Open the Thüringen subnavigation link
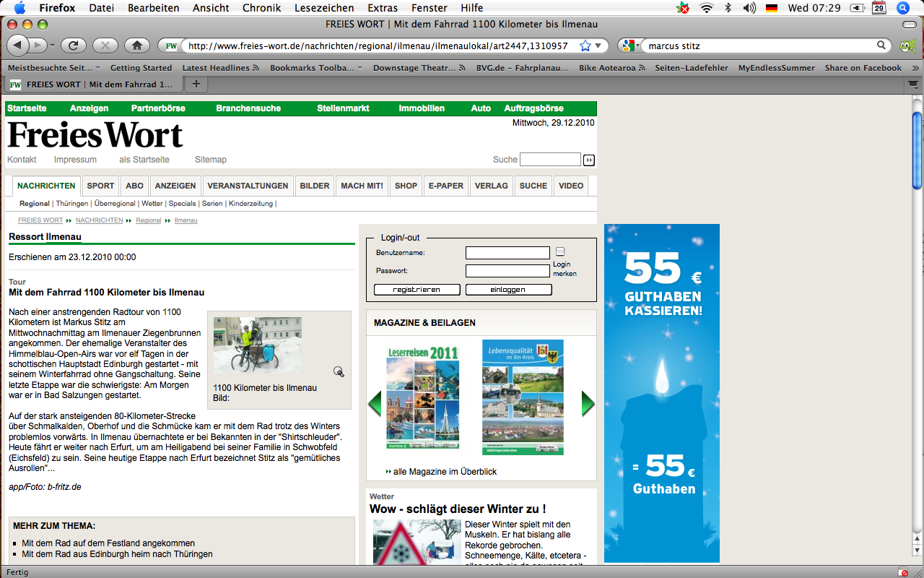 click(x=72, y=204)
